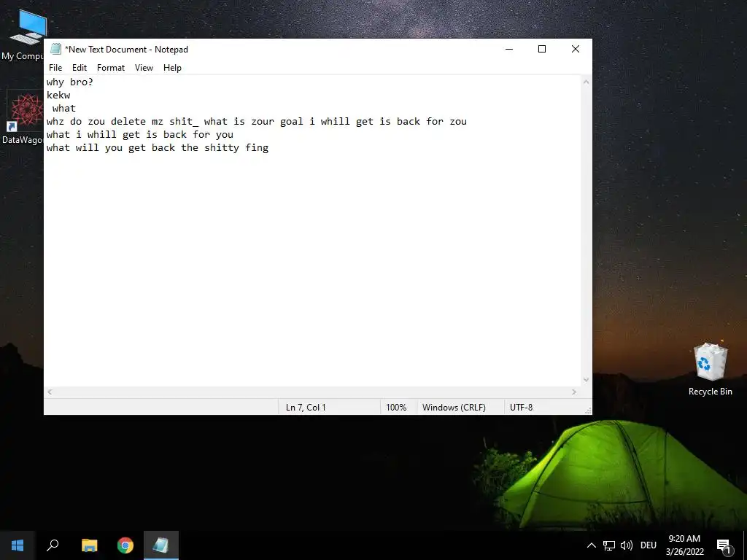Open the network tray icon
The width and height of the screenshot is (747, 560).
tap(609, 545)
